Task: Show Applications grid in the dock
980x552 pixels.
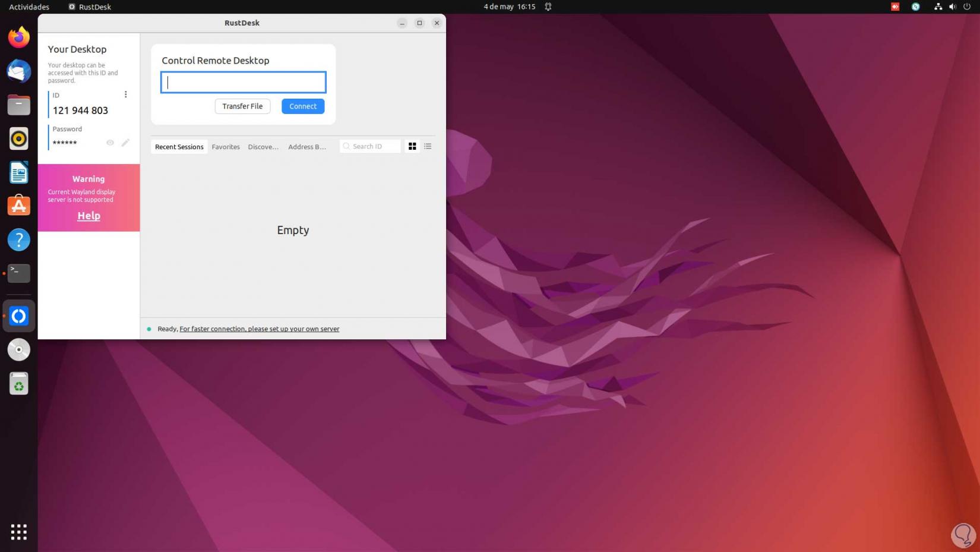Action: [19, 532]
